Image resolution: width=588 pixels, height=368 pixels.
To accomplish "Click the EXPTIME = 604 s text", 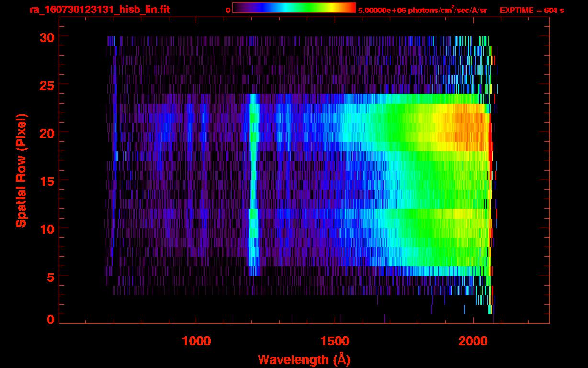I will pos(531,10).
